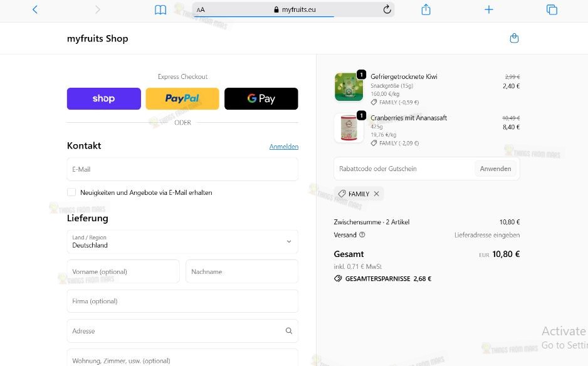Image resolution: width=588 pixels, height=366 pixels.
Task: Click the Anmelden login link
Action: point(284,146)
